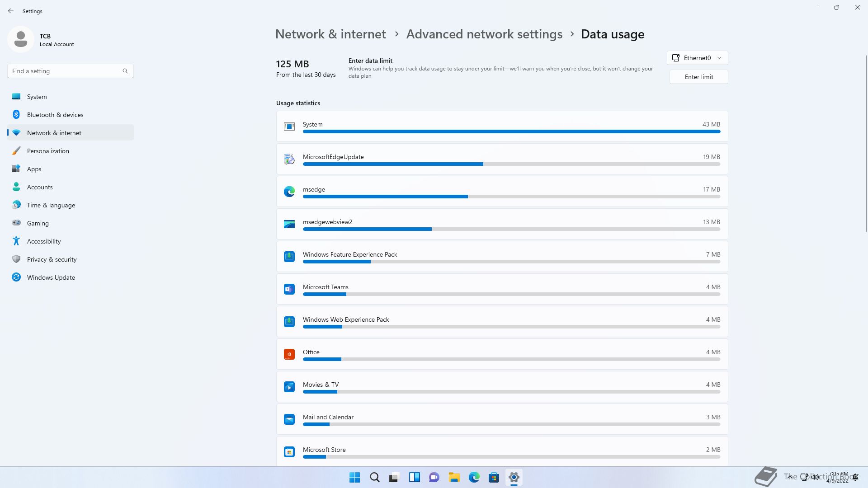Click the Movies & TV app icon

pos(289,387)
